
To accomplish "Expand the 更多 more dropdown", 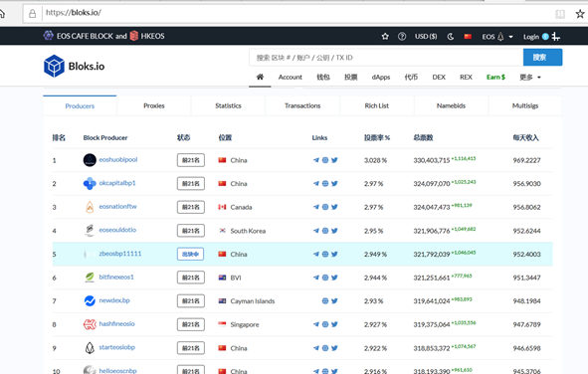I will click(530, 77).
